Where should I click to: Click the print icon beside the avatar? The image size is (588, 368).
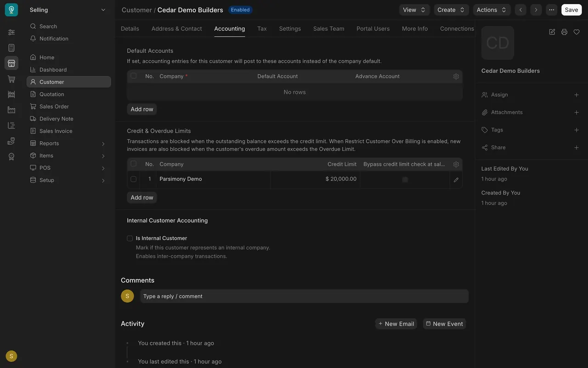564,32
